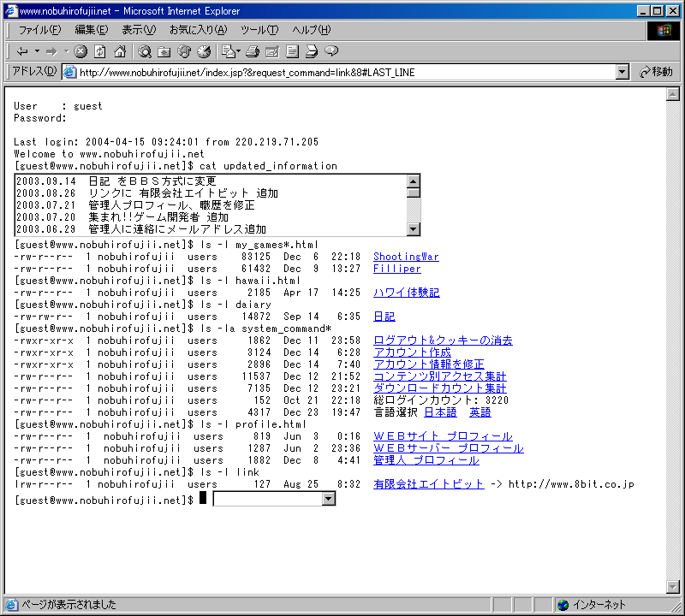
Task: Open the ツール(T) menu
Action: pos(259,30)
